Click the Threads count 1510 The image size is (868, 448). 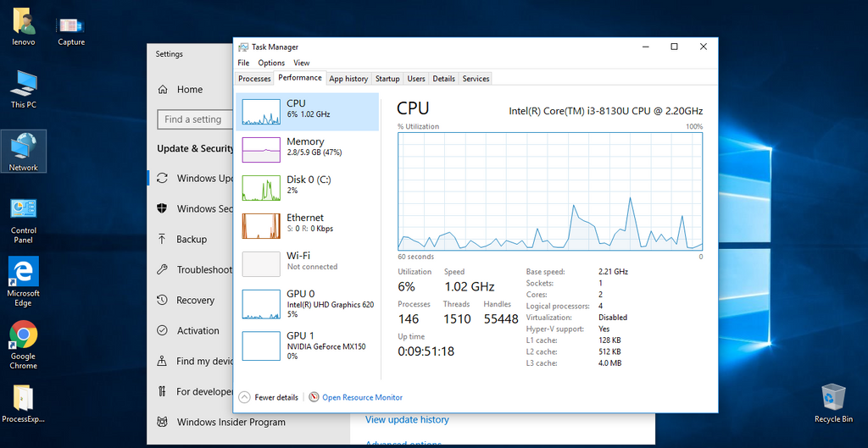(x=457, y=319)
